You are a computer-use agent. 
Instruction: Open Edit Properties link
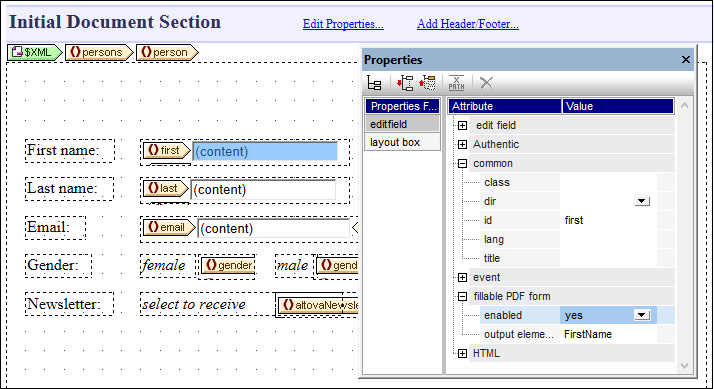tap(343, 24)
